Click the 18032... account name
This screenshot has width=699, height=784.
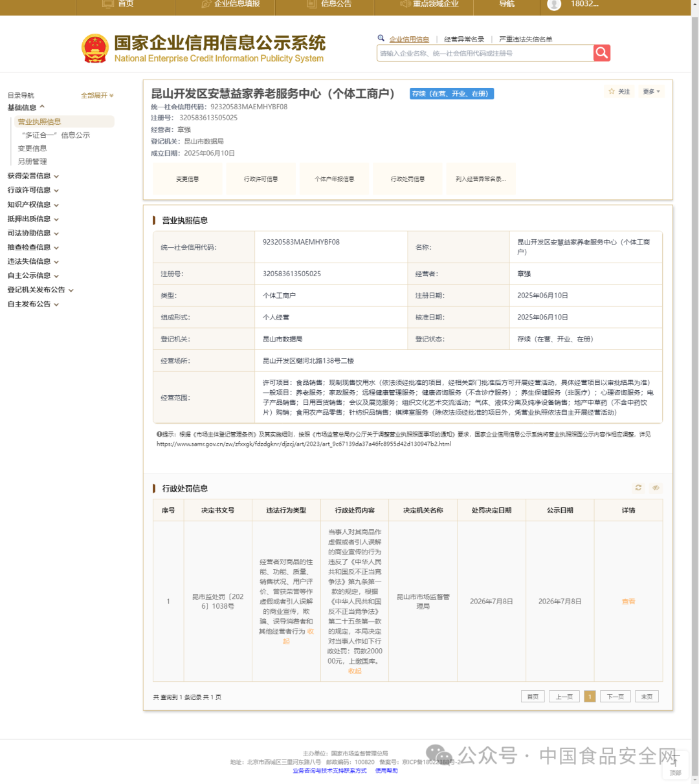pos(584,4)
